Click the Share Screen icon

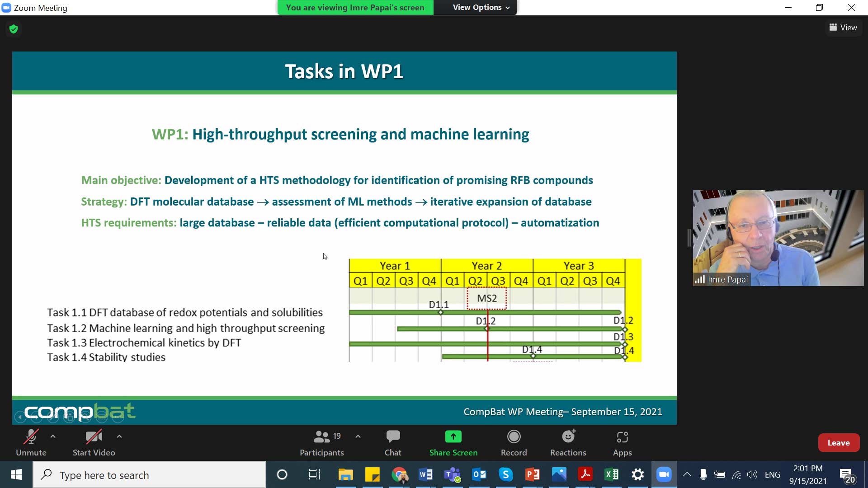[453, 437]
